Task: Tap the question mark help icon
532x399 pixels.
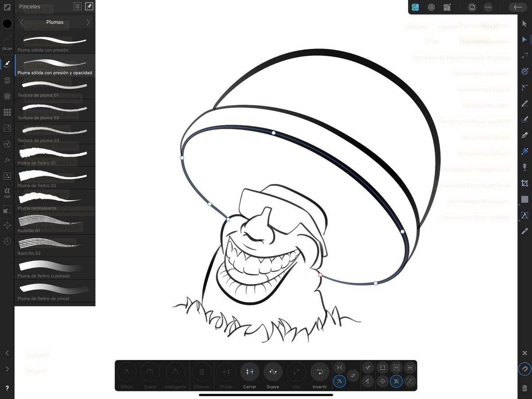Action: click(7, 388)
